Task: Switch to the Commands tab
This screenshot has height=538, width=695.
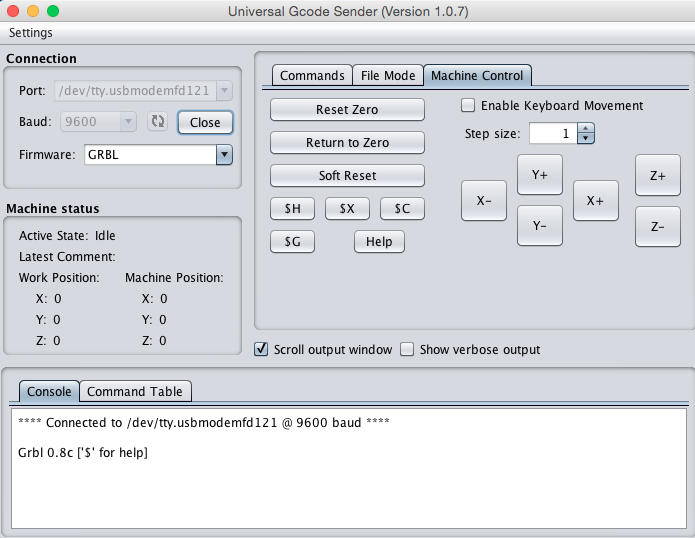Action: (x=312, y=75)
